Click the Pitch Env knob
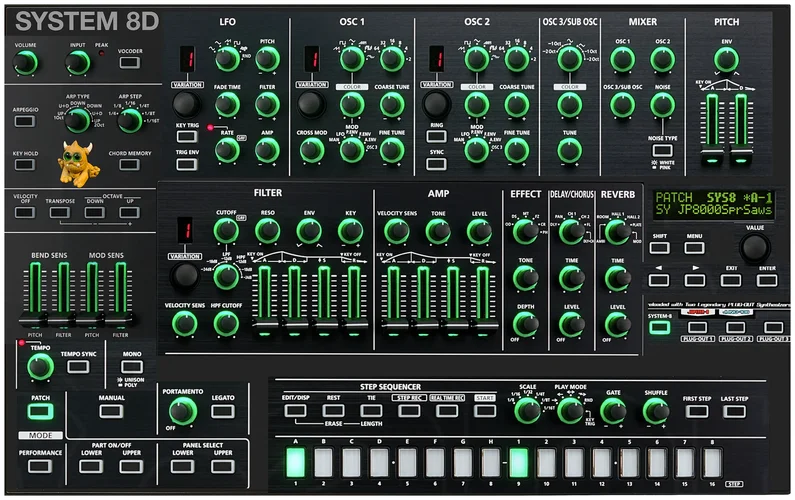The image size is (795, 500). coord(727,59)
